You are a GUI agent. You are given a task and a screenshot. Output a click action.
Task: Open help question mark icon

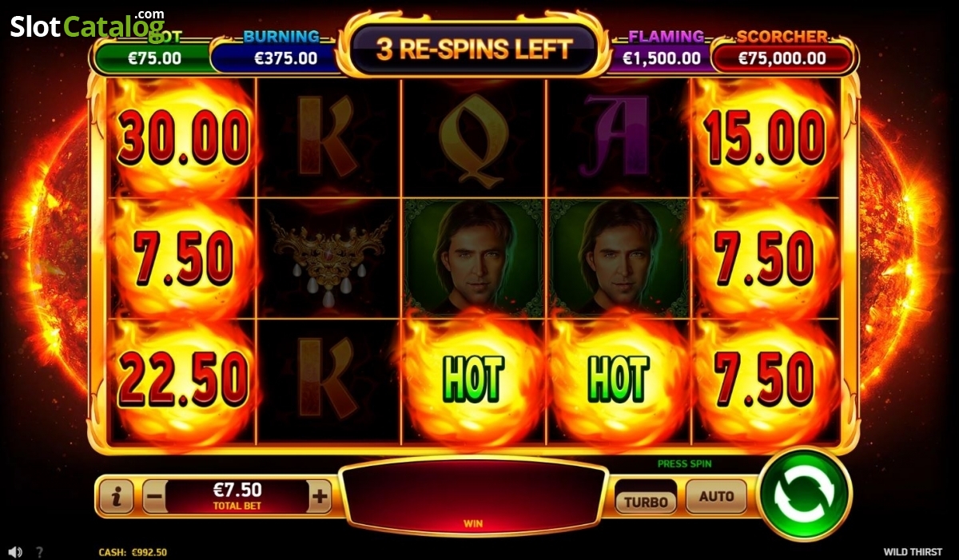(39, 552)
